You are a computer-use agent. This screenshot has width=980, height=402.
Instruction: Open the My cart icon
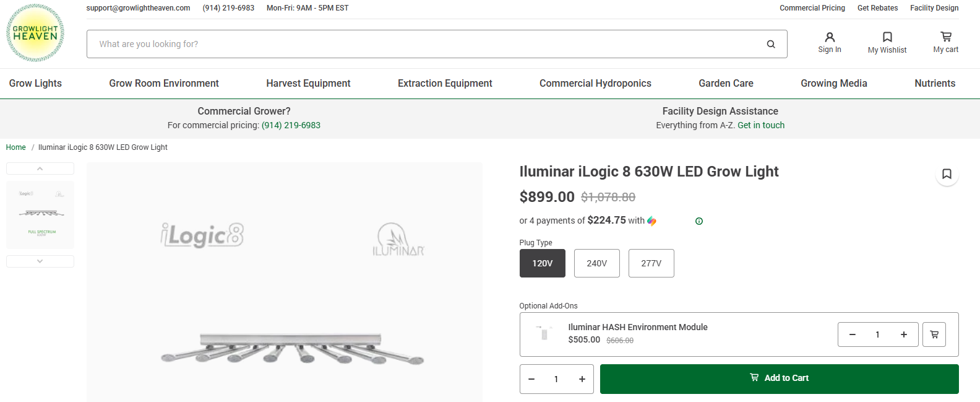pyautogui.click(x=945, y=37)
